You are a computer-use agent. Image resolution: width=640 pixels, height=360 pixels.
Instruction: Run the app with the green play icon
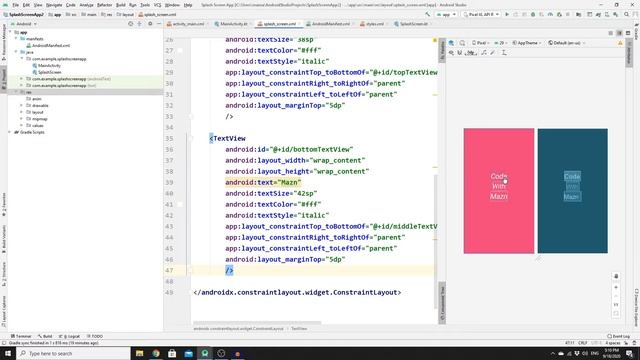click(507, 15)
